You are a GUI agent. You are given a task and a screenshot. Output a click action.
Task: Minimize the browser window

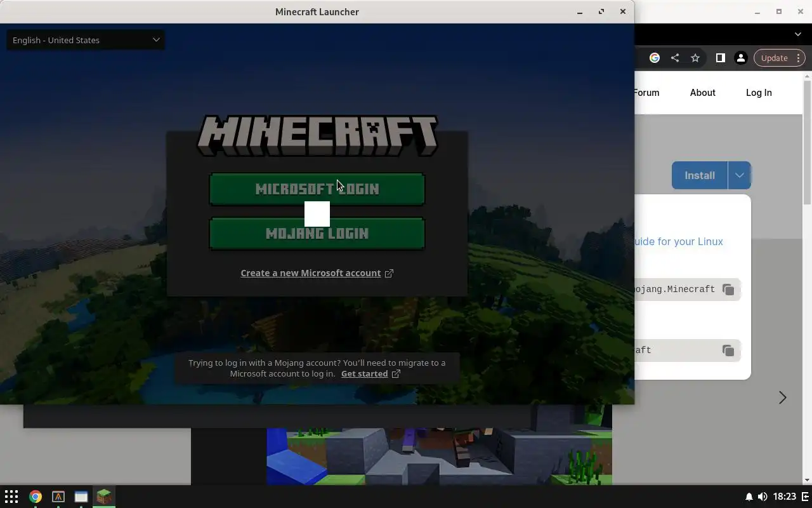point(757,12)
